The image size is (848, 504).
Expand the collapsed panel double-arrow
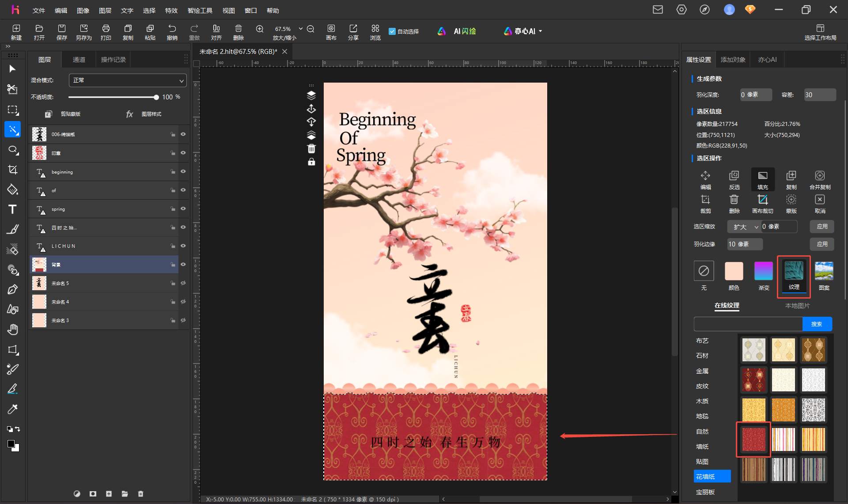(x=8, y=46)
